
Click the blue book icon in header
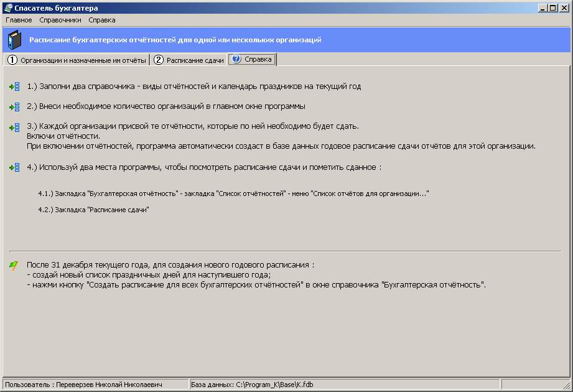click(x=14, y=40)
